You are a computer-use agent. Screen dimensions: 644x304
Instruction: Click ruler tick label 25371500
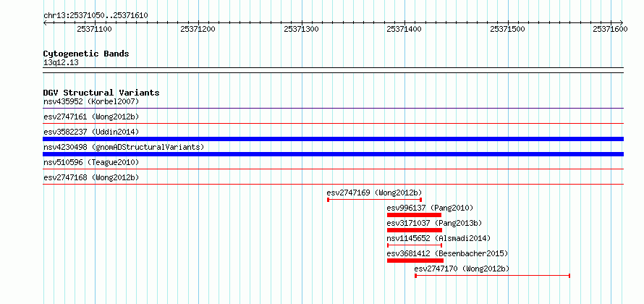(508, 29)
